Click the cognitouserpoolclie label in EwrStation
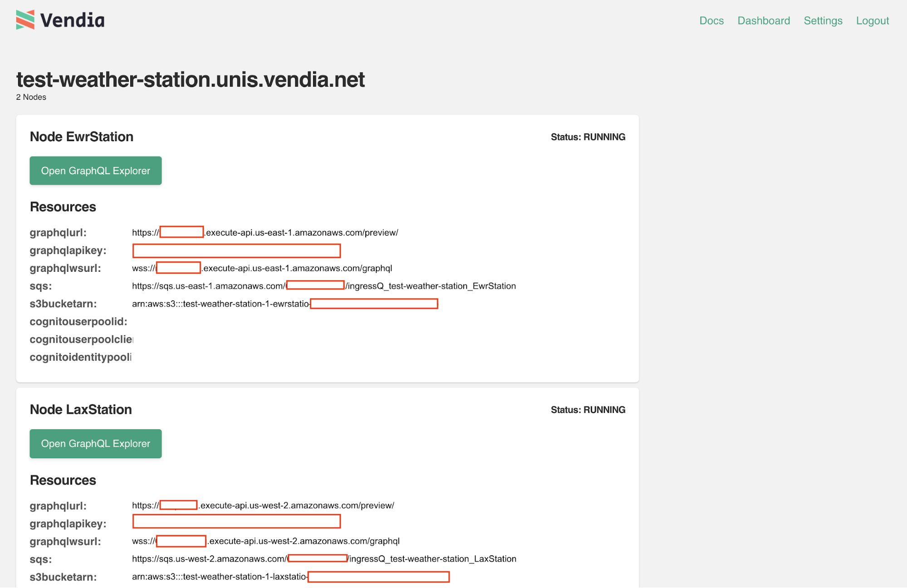Image resolution: width=907 pixels, height=588 pixels. pyautogui.click(x=82, y=339)
